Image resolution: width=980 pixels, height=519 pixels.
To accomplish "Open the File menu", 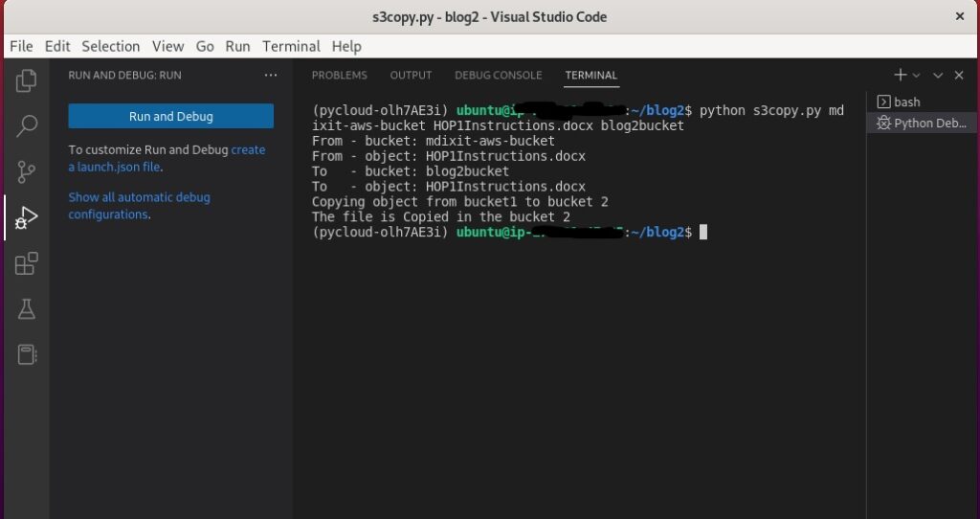I will pyautogui.click(x=21, y=46).
